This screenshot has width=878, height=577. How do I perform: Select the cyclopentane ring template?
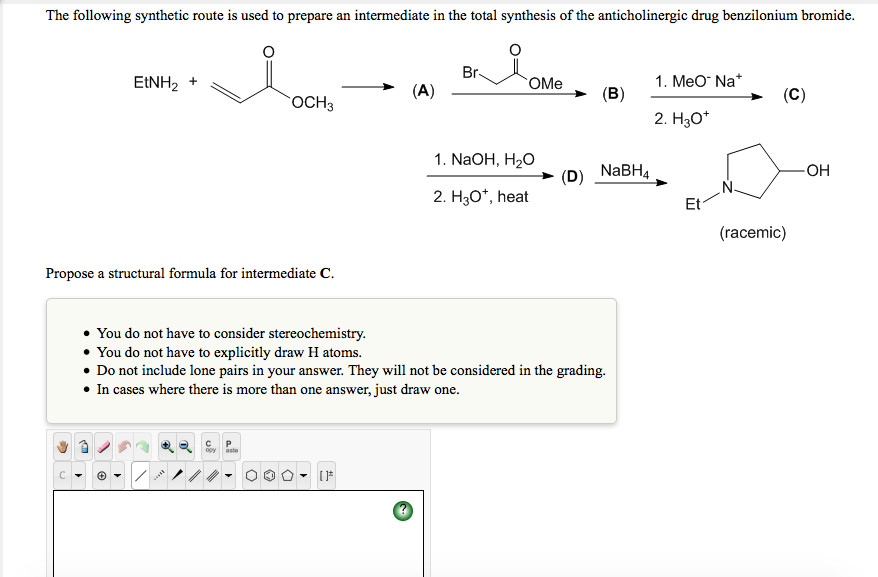coord(286,474)
